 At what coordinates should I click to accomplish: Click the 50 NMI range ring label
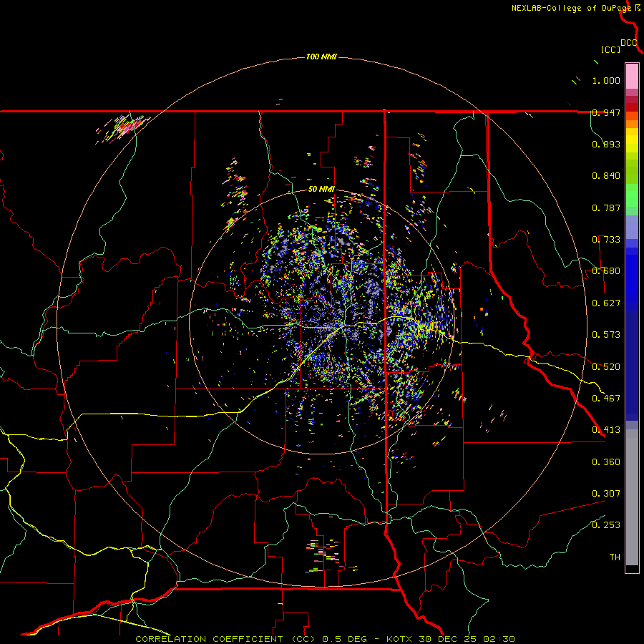pos(321,190)
